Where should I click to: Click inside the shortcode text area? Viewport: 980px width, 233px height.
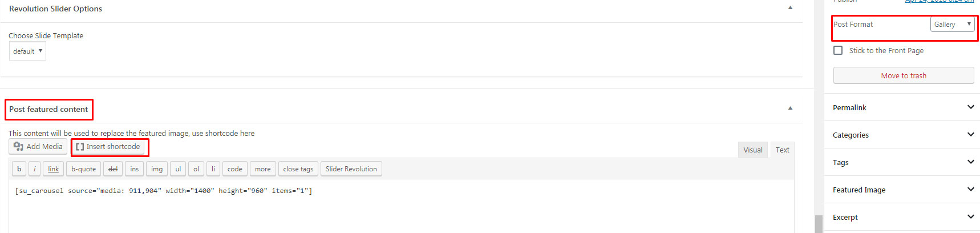click(x=402, y=206)
